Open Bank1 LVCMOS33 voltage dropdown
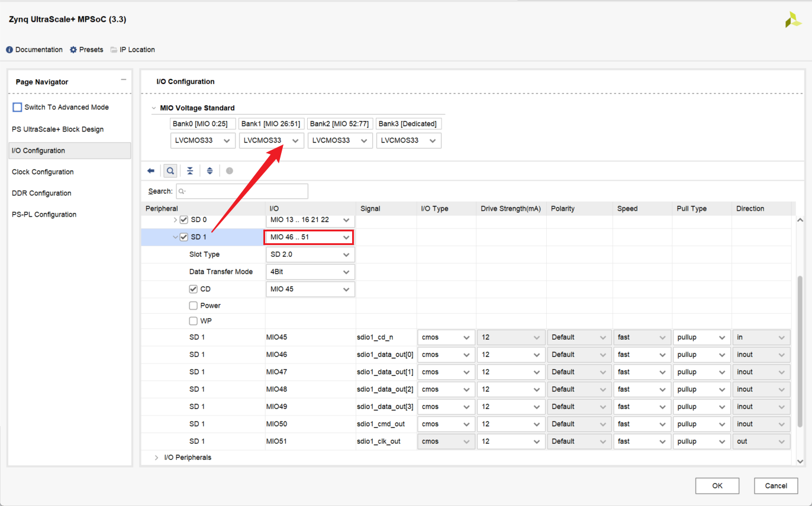The image size is (812, 506). click(272, 140)
